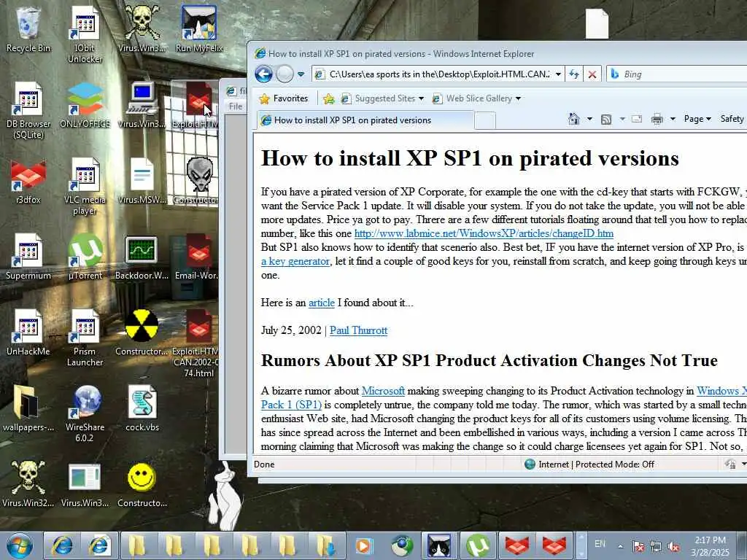The height and width of the screenshot is (560, 747).
Task: Click the muted volume tray icon
Action: click(x=673, y=547)
